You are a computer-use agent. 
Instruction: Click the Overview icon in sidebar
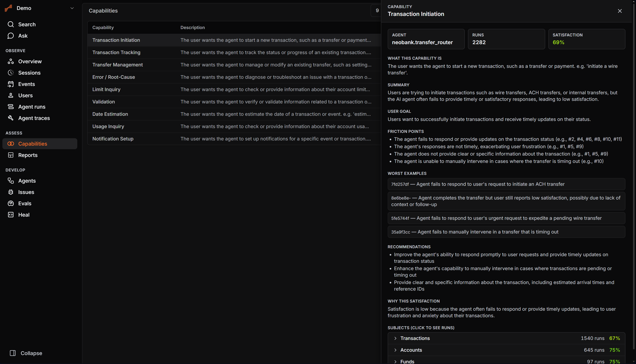[x=11, y=61]
